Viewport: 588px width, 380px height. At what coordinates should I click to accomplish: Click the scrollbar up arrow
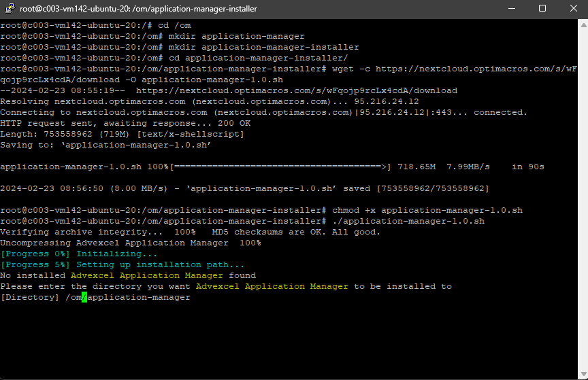tap(583, 25)
